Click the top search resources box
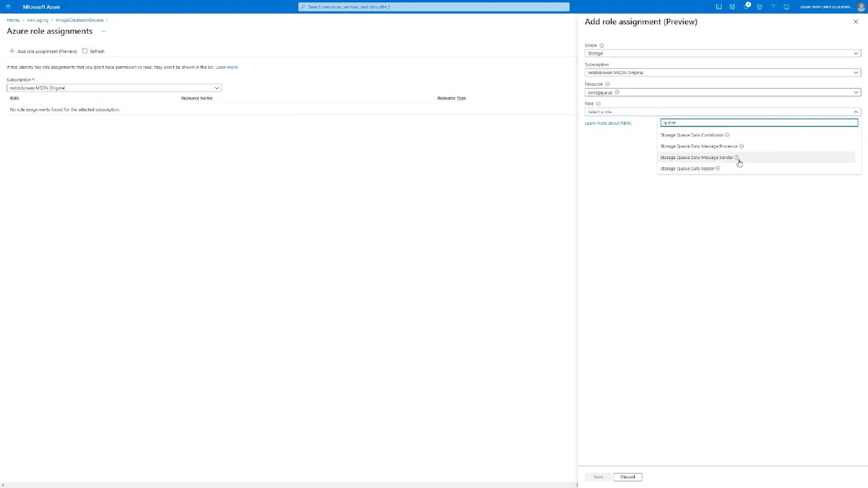This screenshot has width=868, height=488. point(434,7)
